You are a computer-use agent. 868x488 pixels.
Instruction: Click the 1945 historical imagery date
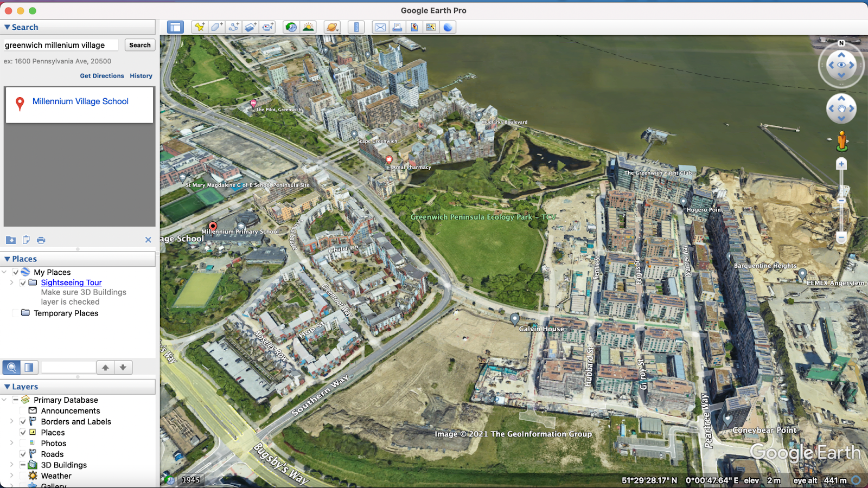click(191, 480)
